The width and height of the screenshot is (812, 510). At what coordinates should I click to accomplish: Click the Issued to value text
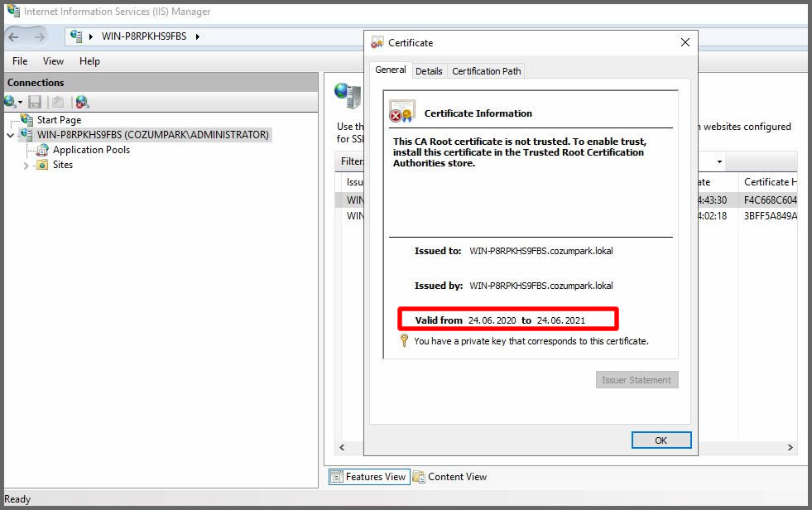click(541, 251)
